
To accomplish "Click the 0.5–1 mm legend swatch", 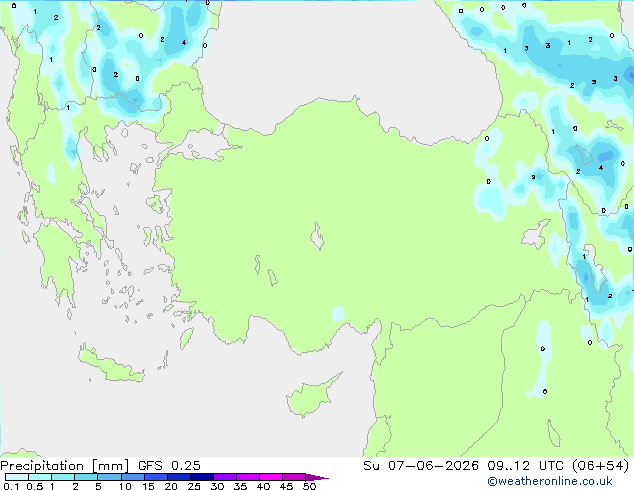I will coord(40,477).
